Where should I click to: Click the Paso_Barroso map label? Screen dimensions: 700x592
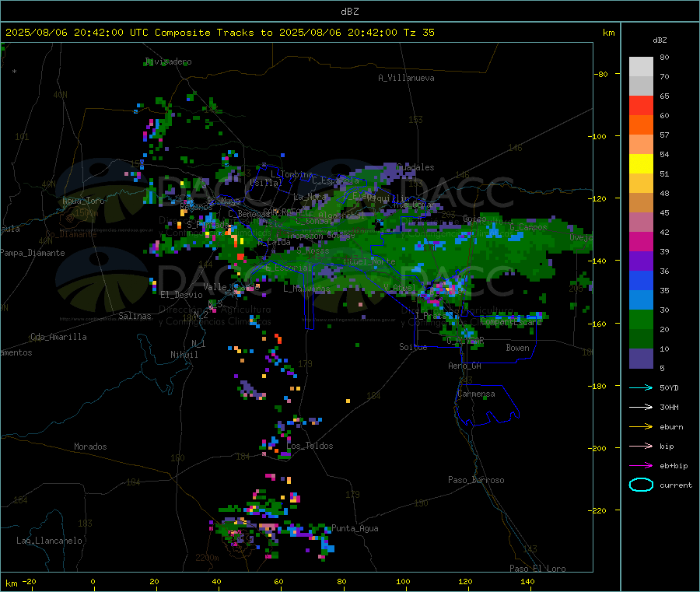[476, 480]
